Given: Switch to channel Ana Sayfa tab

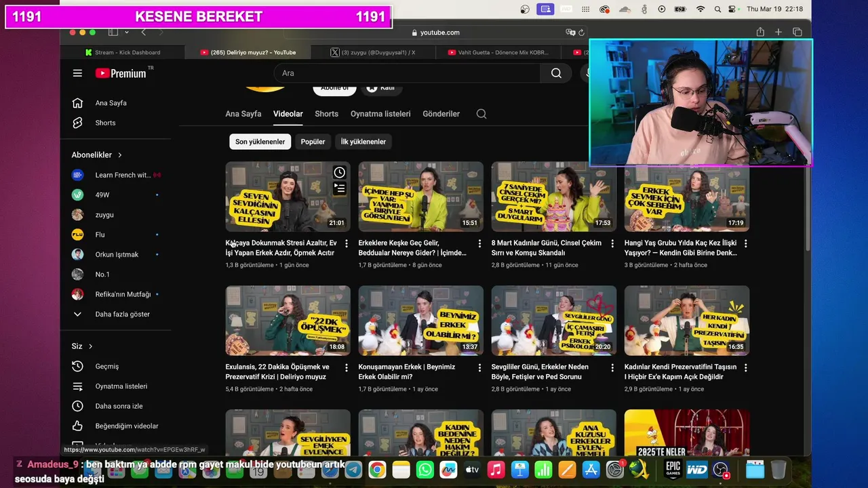Looking at the screenshot, I should (243, 114).
